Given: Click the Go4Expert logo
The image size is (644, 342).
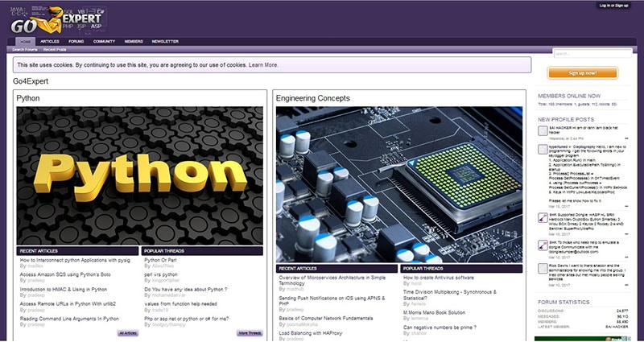Looking at the screenshot, I should pos(58,19).
